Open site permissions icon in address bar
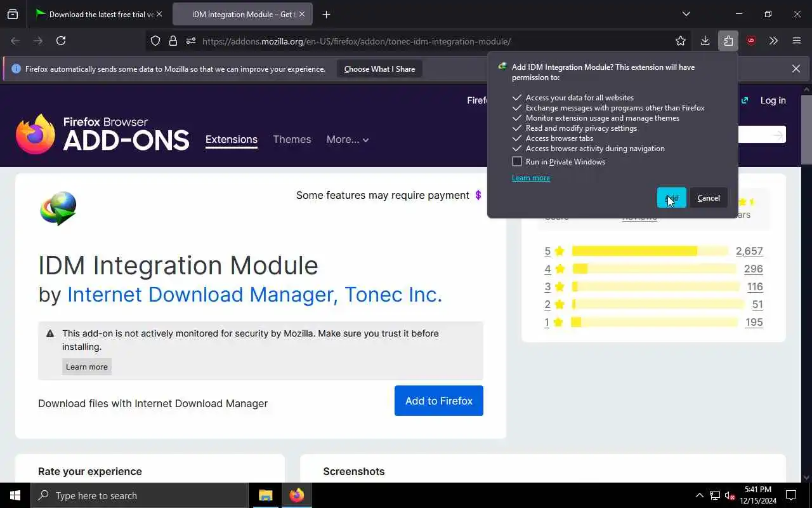 tap(190, 41)
